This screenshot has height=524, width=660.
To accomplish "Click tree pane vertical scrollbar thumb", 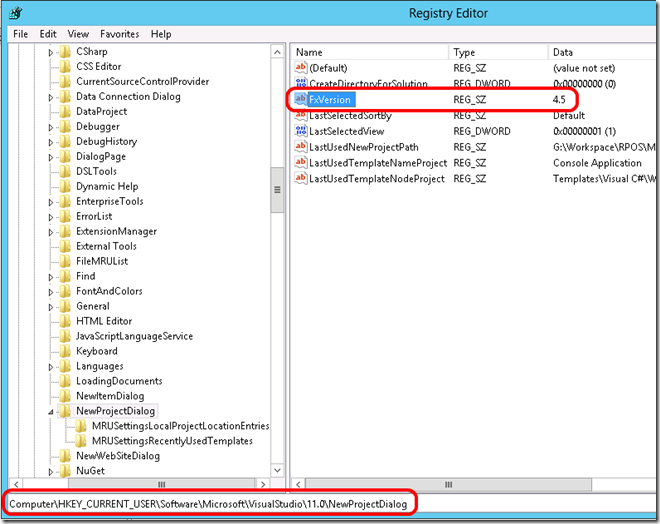I will (277, 190).
